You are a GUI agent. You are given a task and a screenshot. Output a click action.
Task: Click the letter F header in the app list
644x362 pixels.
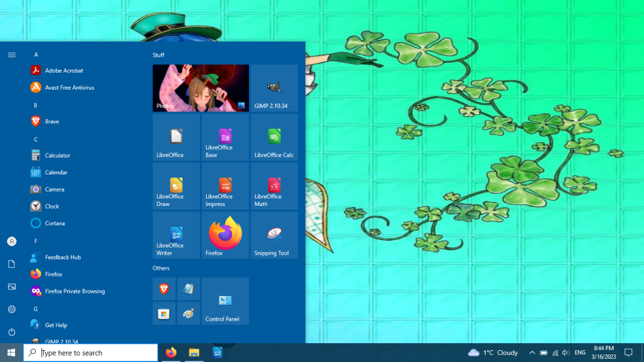(36, 241)
